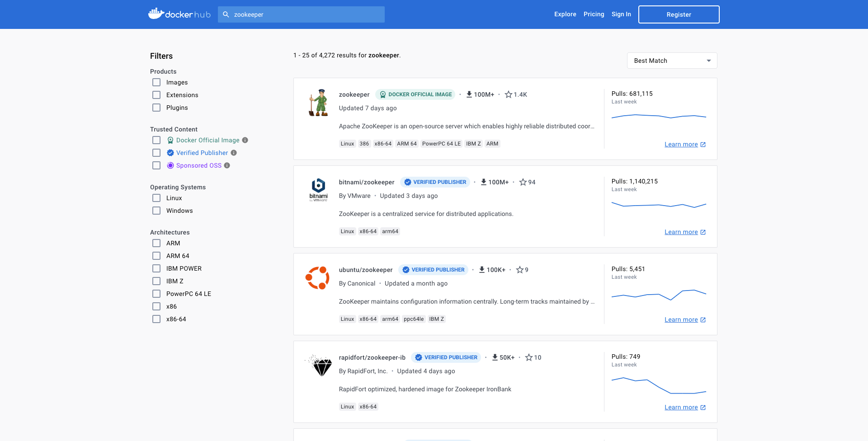Select the x86 architecture checkbox
Screen dimensions: 868x441
(x=156, y=306)
